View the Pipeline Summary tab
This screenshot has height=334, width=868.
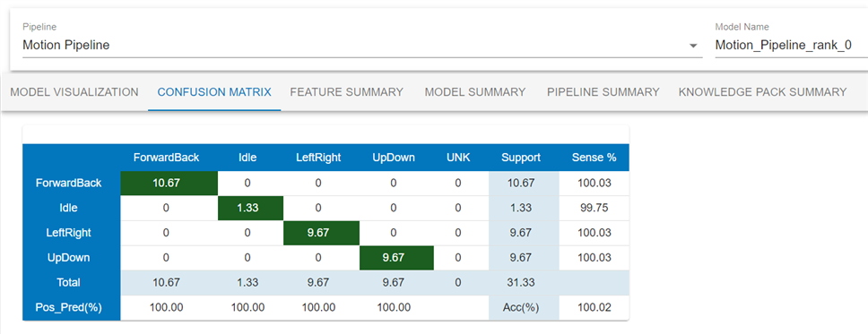603,92
